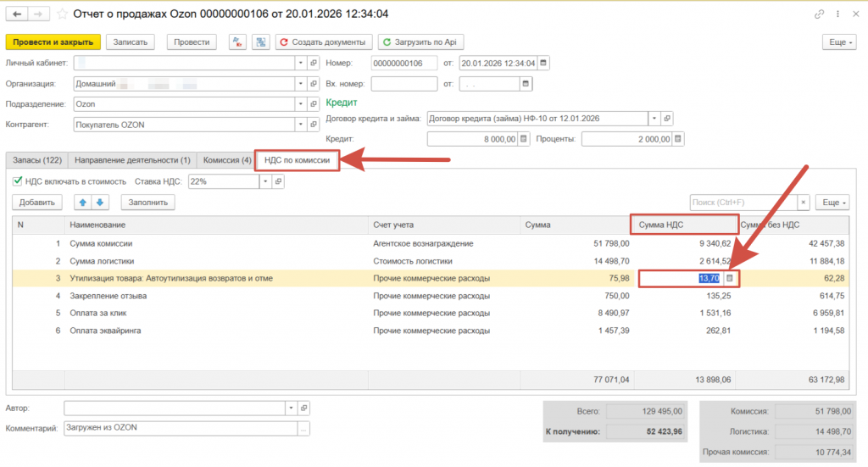Viewport: 868px width, 467px height.
Task: Click the Dt/Kt postings icon
Action: click(x=236, y=42)
